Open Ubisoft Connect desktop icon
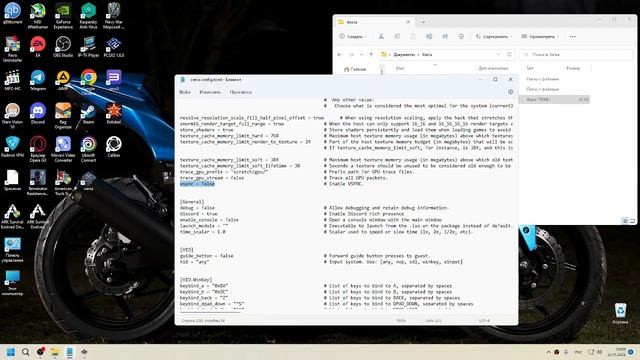 click(88, 149)
